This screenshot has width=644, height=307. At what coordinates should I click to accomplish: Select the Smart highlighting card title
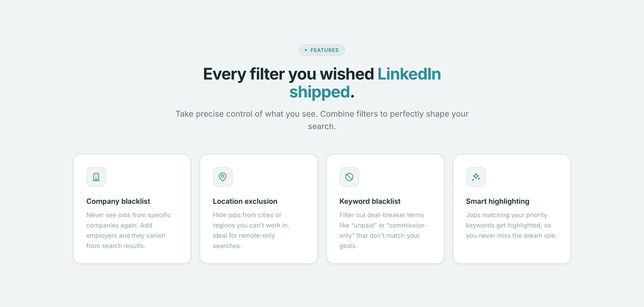click(497, 201)
